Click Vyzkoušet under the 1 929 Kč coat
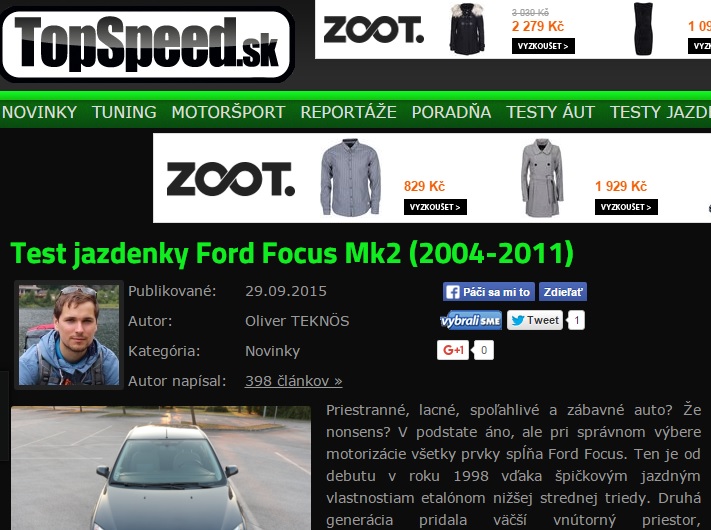Screen dimensions: 711x530 click(x=626, y=207)
